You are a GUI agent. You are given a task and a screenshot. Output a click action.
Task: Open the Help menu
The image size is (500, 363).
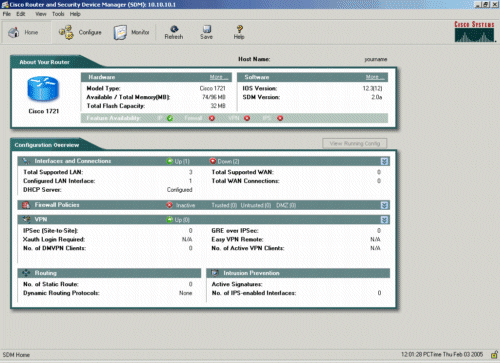(x=75, y=14)
